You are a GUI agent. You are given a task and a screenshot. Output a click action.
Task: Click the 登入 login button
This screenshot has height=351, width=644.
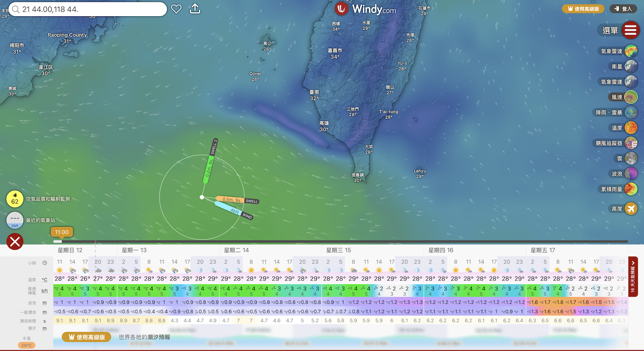pos(623,9)
